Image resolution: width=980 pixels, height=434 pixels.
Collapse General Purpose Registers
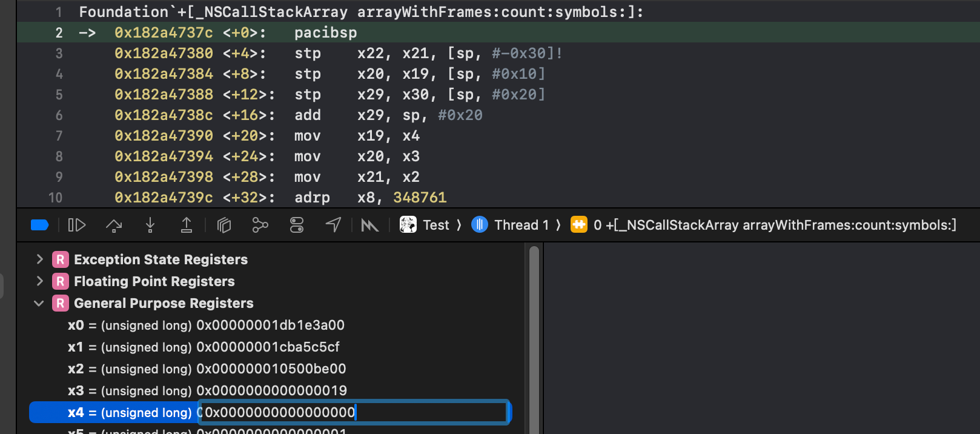pos(39,303)
